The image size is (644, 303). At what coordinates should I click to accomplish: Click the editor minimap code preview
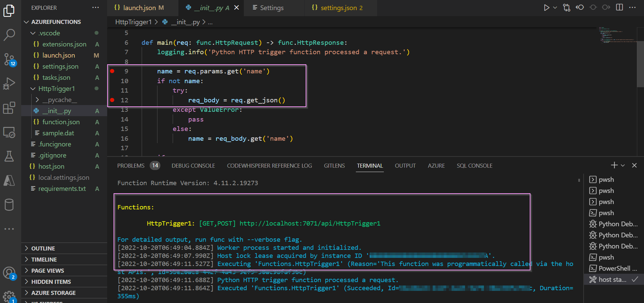pos(617,35)
